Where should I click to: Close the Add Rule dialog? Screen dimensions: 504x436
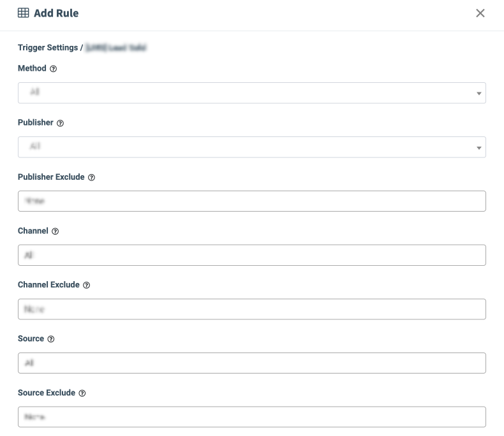[480, 13]
